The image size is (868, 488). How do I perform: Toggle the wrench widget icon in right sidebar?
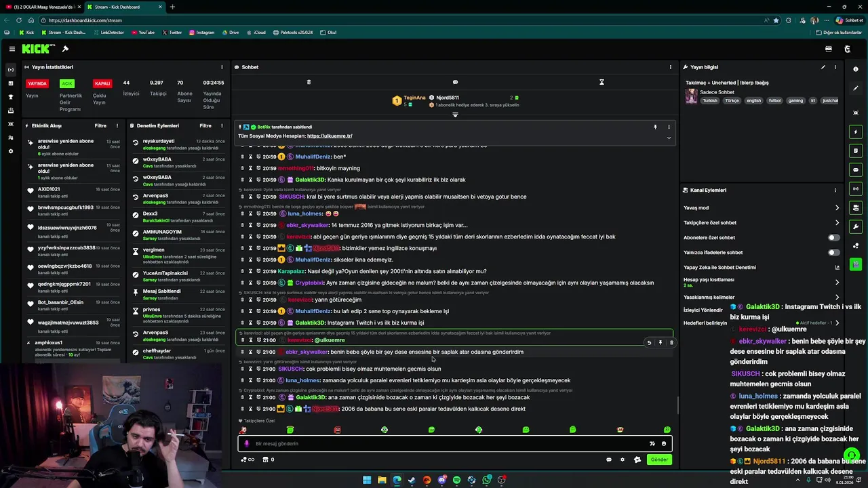point(856,226)
